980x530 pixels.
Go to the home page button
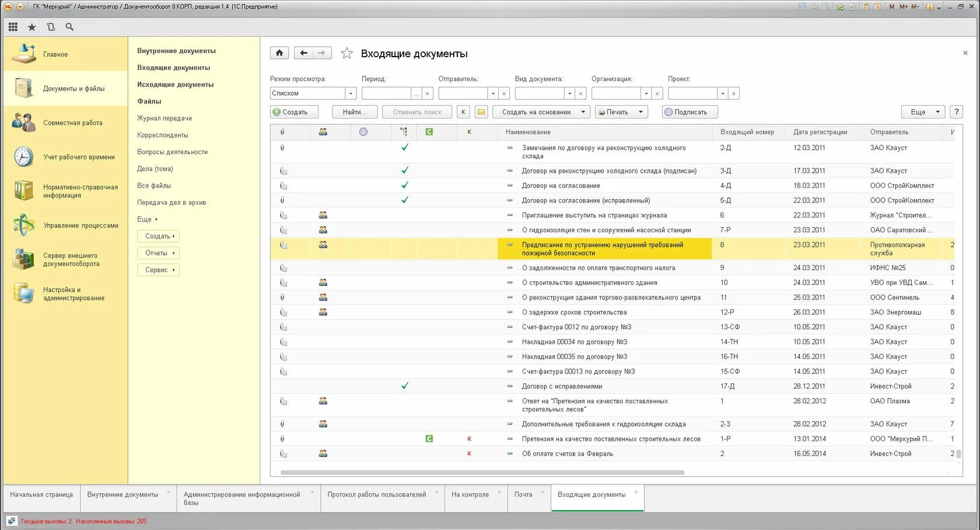(x=279, y=53)
